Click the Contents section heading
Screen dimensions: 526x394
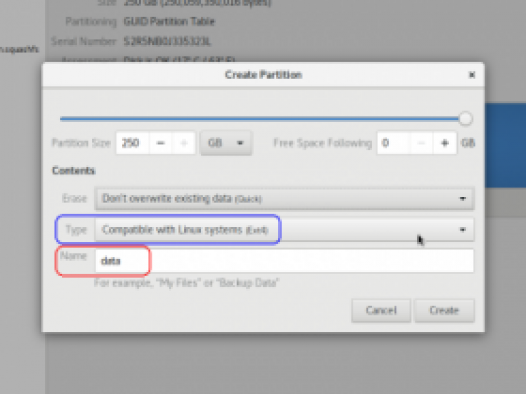point(73,171)
